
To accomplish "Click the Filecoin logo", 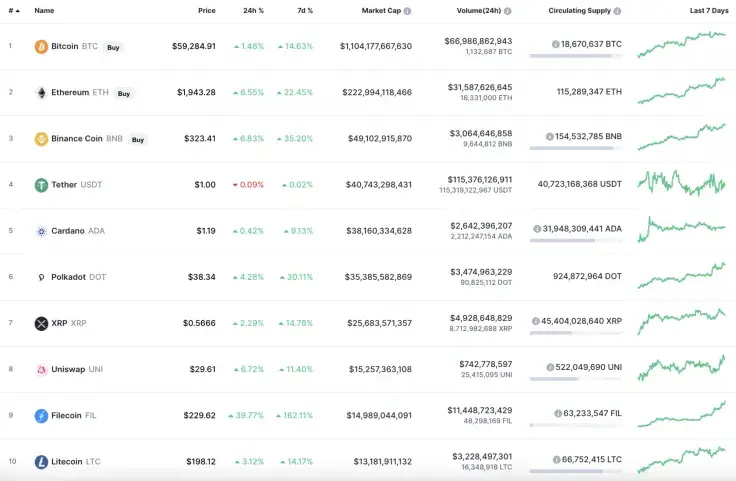I will coord(41,415).
